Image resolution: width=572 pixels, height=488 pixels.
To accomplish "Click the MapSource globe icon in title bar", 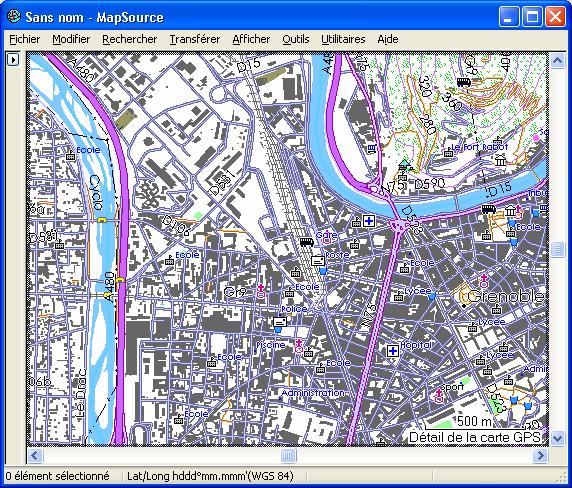I will click(14, 17).
